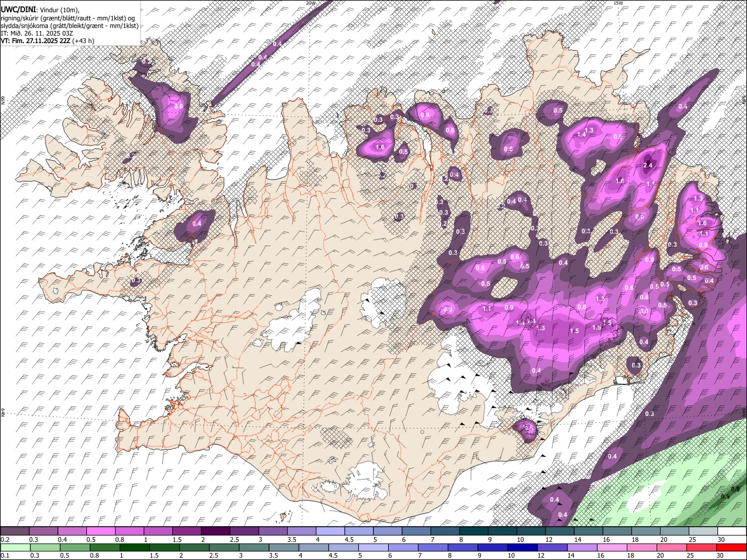Pick the upper legend dark teal swatch between 8 and 9

pyautogui.click(x=474, y=531)
